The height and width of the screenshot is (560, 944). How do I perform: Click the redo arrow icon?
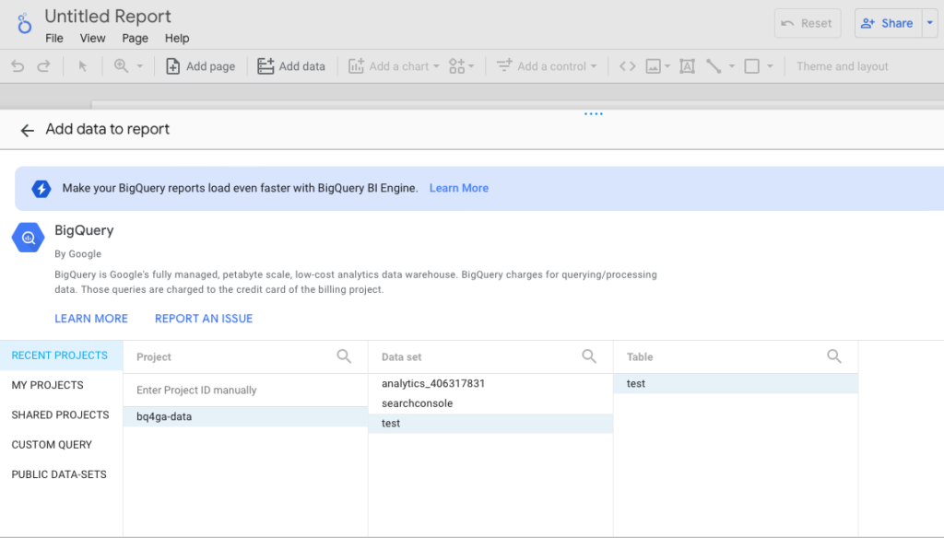pyautogui.click(x=43, y=66)
